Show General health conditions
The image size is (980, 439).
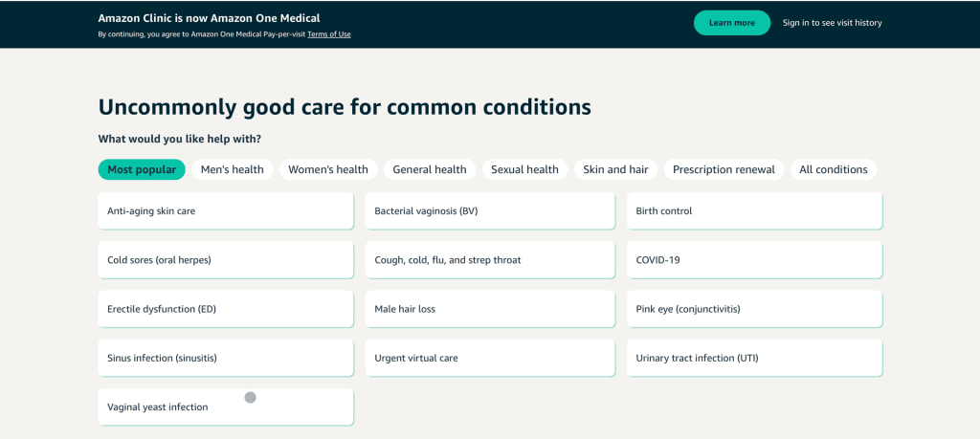430,169
